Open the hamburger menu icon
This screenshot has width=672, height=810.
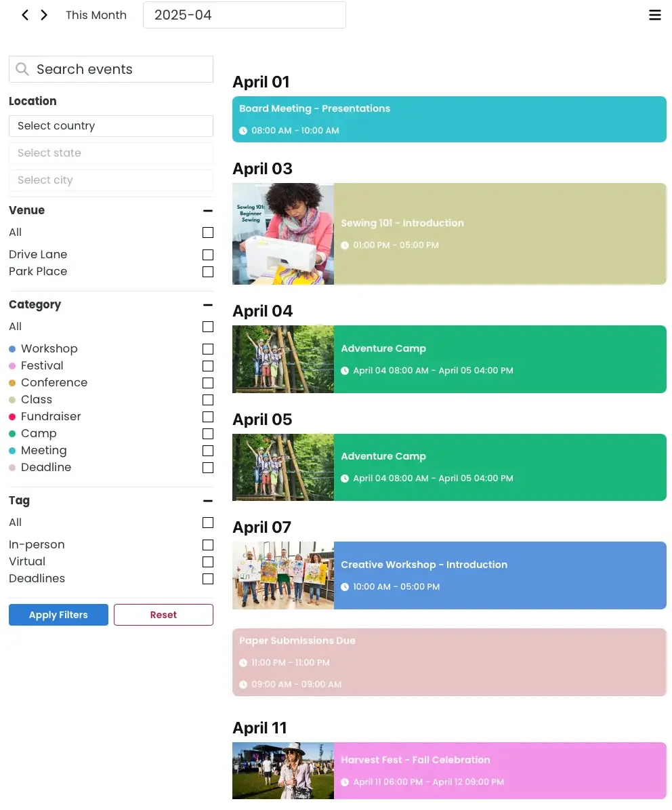pos(654,15)
